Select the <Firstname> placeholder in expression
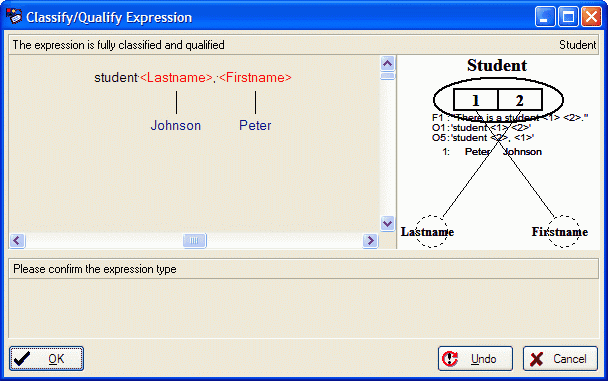This screenshot has height=381, width=608. (x=255, y=78)
